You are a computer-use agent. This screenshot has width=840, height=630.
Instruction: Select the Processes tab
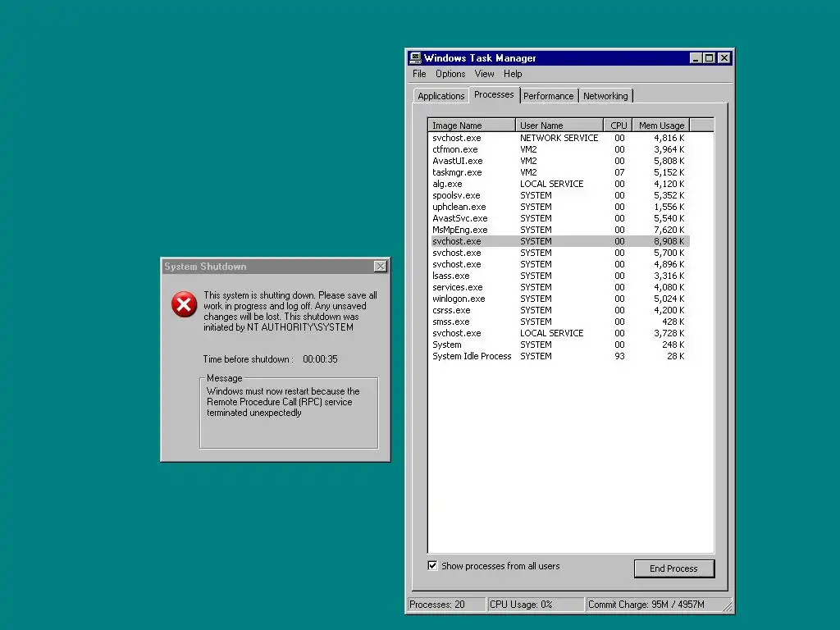coord(494,94)
